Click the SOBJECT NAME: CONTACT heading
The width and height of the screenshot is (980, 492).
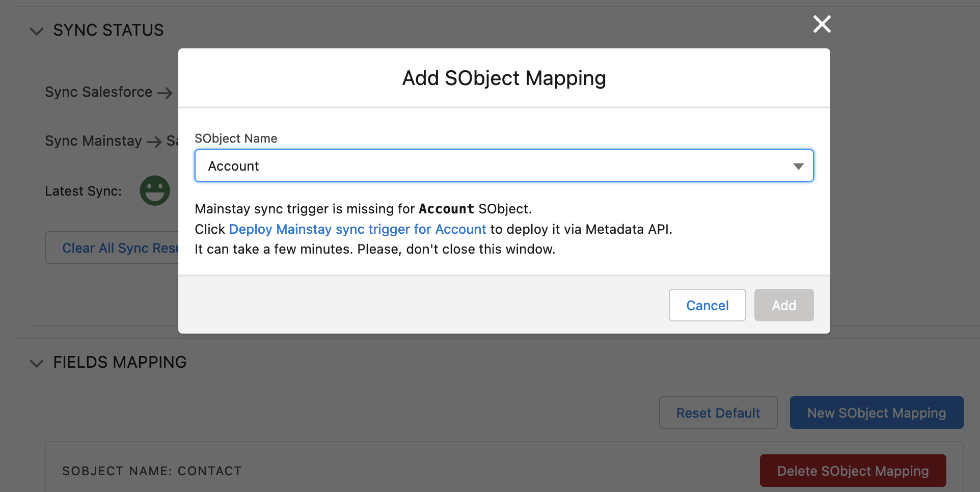152,471
